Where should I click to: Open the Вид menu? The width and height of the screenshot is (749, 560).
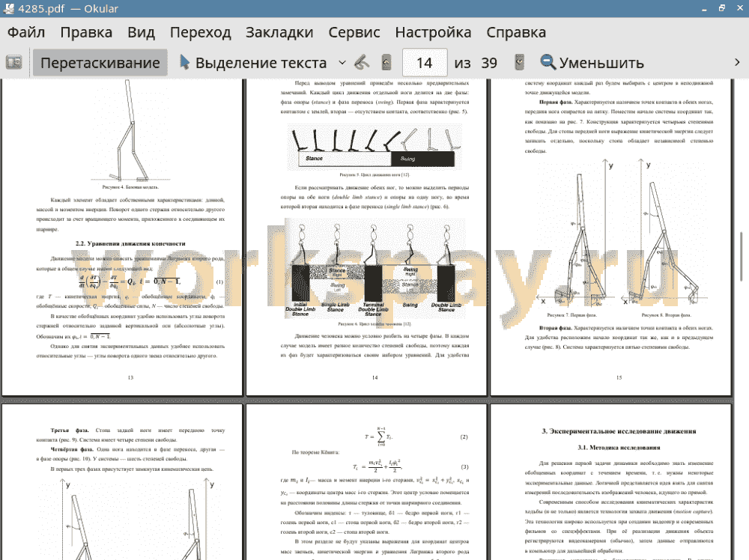pos(141,32)
